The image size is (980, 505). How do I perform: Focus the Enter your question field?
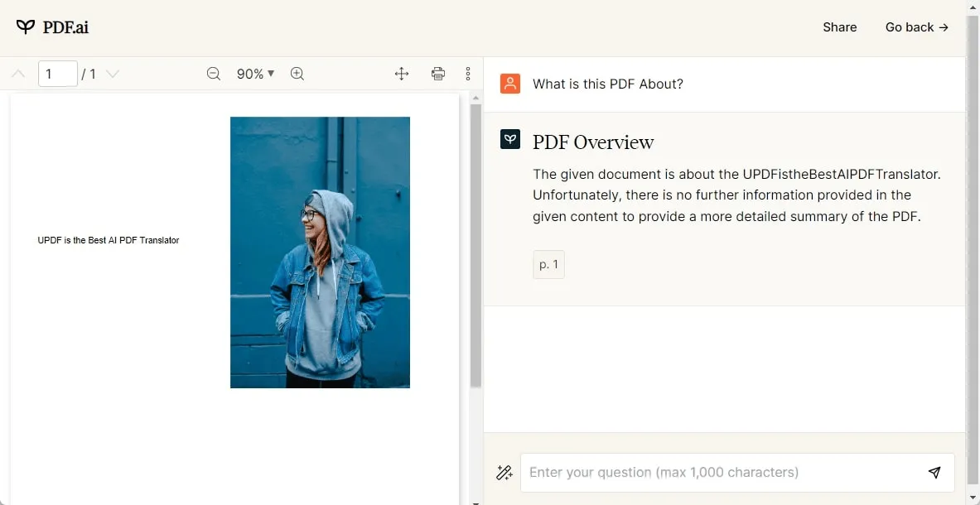pos(721,473)
